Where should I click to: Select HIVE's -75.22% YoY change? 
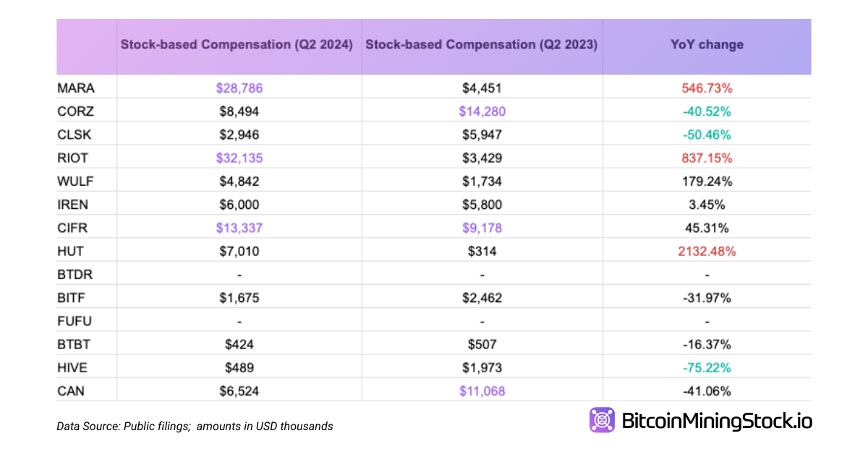pos(707,368)
